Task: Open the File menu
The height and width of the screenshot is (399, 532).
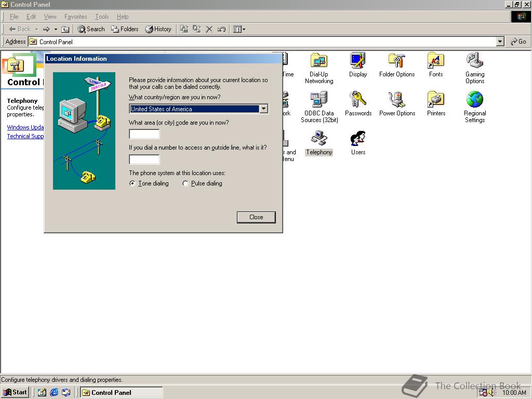Action: click(14, 16)
